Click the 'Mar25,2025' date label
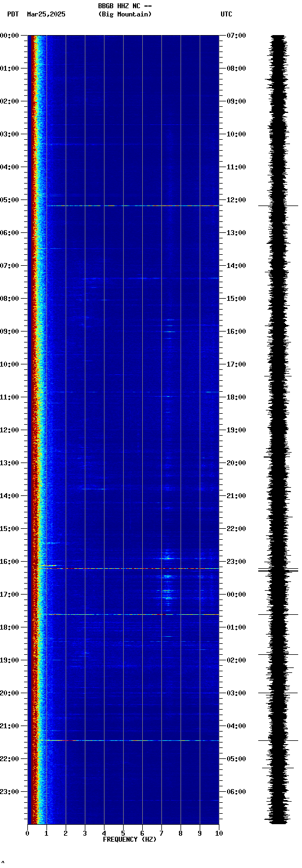 click(x=46, y=14)
